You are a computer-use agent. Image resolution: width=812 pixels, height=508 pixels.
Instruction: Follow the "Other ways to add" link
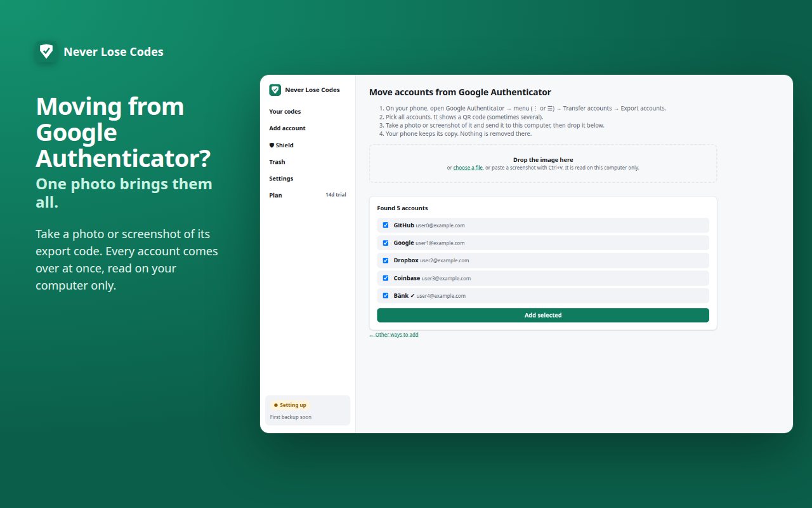coord(394,335)
